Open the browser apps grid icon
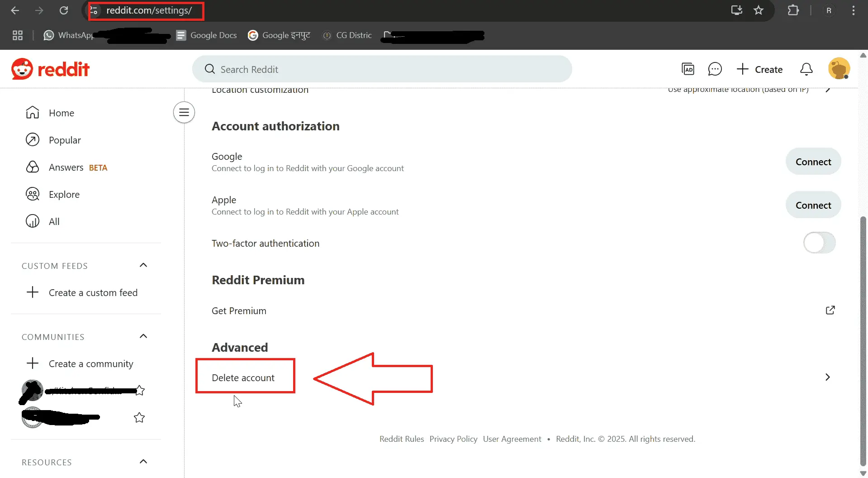 click(18, 35)
